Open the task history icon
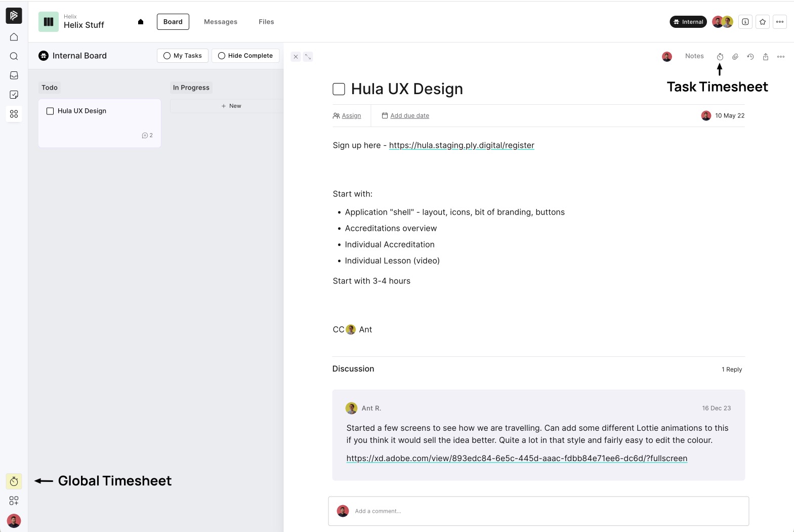 750,57
